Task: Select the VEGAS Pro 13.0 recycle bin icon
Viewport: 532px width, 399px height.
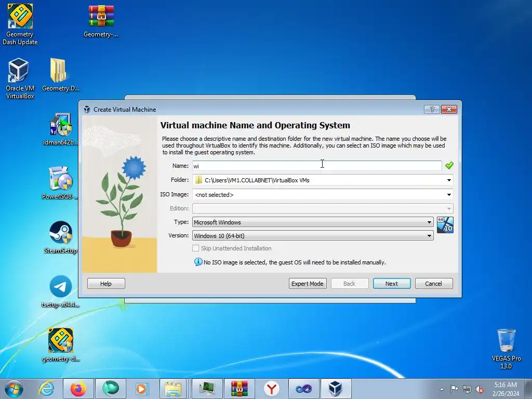Action: pyautogui.click(x=506, y=349)
